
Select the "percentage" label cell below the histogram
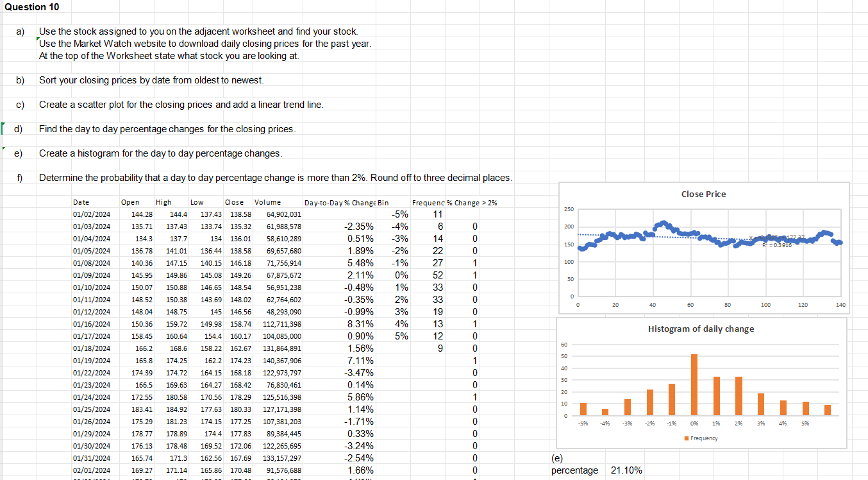tap(574, 470)
